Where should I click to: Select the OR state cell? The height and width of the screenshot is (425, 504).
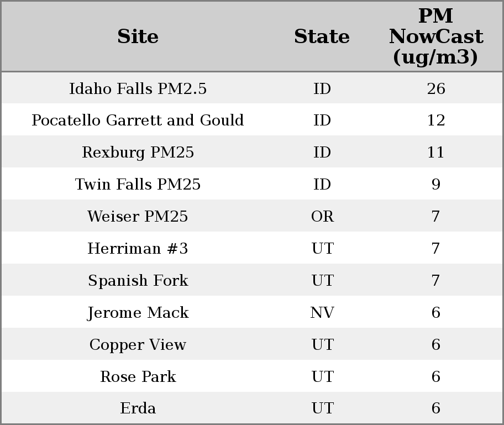322,217
